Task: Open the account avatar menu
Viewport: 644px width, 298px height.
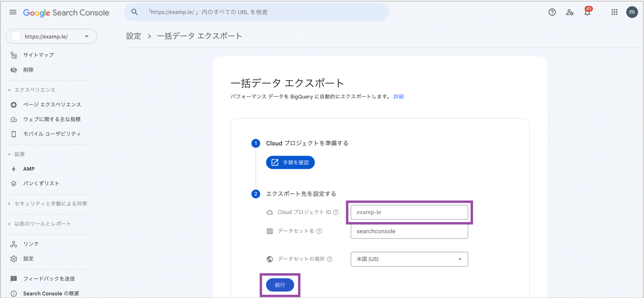Action: pos(632,12)
